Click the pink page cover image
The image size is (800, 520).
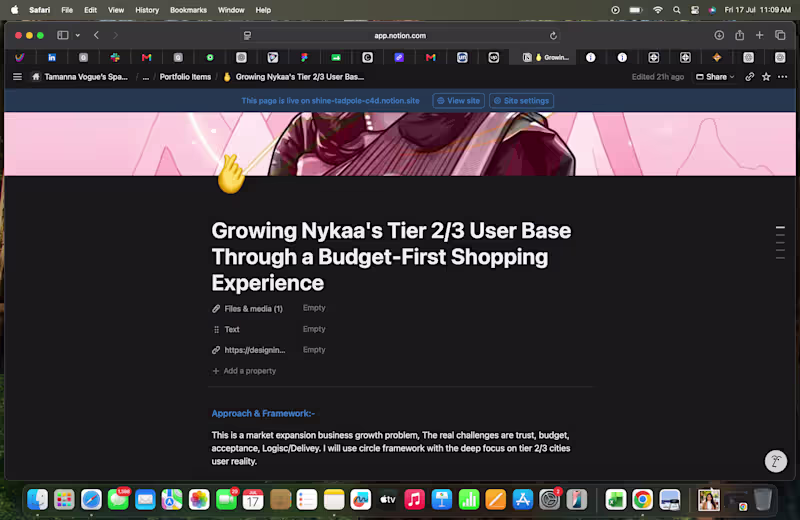pyautogui.click(x=399, y=144)
